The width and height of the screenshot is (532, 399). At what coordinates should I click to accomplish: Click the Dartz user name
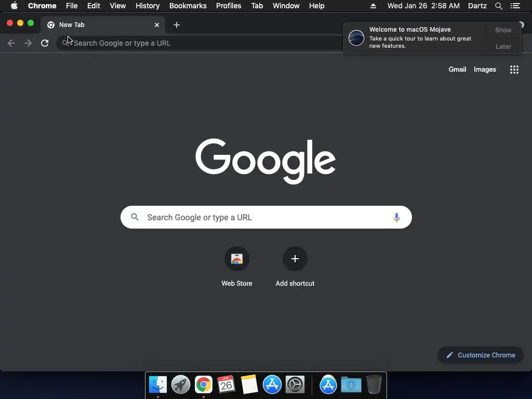point(477,6)
